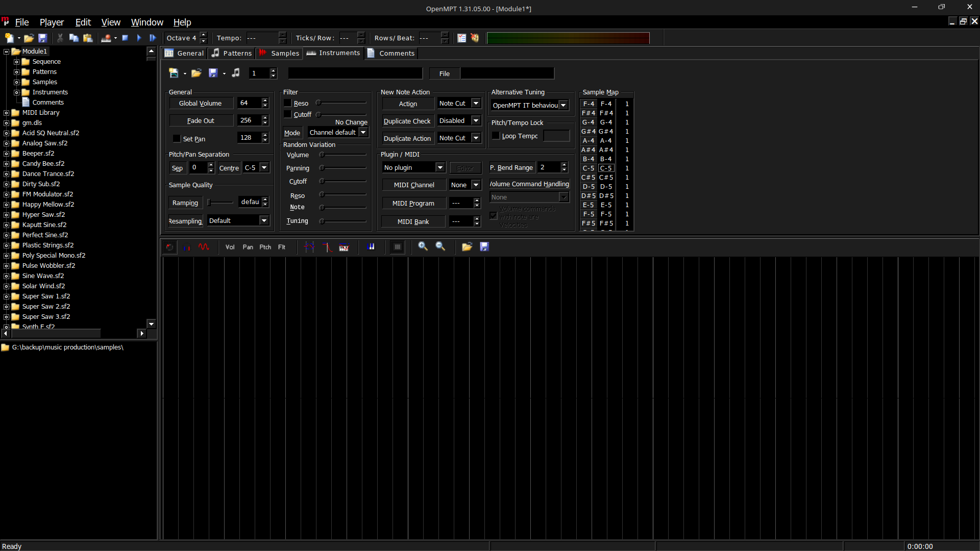Open the Duplicate Check dropdown
Viewport: 980px width, 551px height.
[476, 120]
